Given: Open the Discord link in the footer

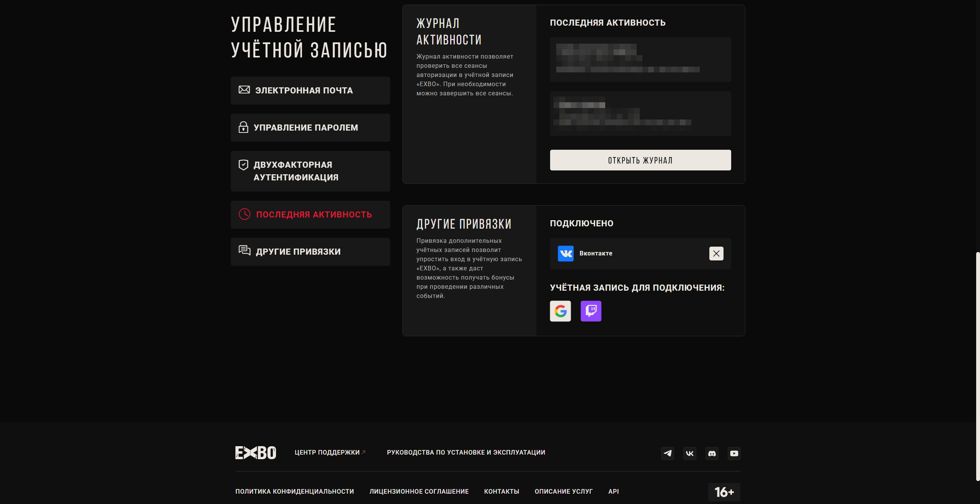Looking at the screenshot, I should point(712,453).
